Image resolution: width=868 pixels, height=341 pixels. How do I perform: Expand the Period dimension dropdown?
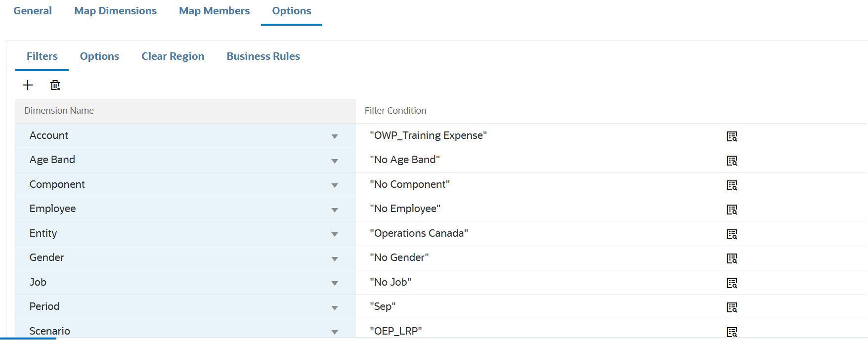pos(335,307)
